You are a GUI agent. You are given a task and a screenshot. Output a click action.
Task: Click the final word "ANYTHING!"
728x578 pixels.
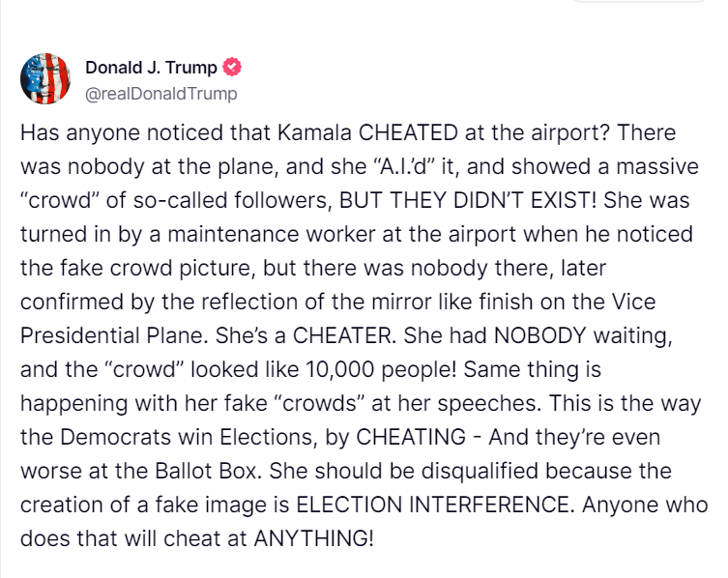(313, 539)
